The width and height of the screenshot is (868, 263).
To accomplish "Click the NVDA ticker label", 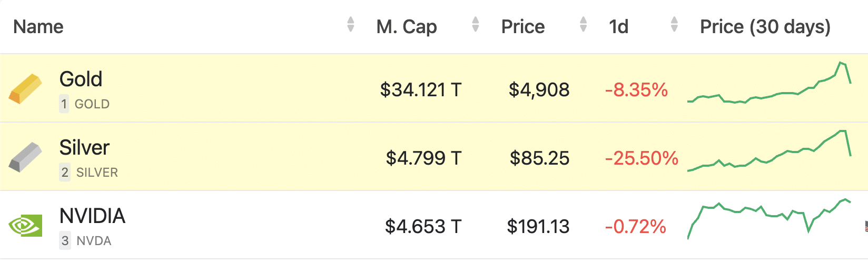I will click(94, 241).
